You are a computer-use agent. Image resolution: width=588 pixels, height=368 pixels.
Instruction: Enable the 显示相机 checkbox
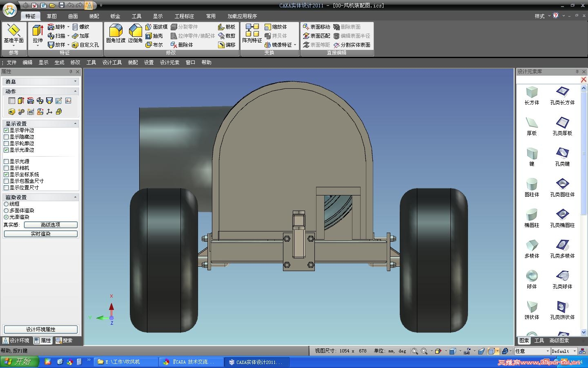point(6,168)
